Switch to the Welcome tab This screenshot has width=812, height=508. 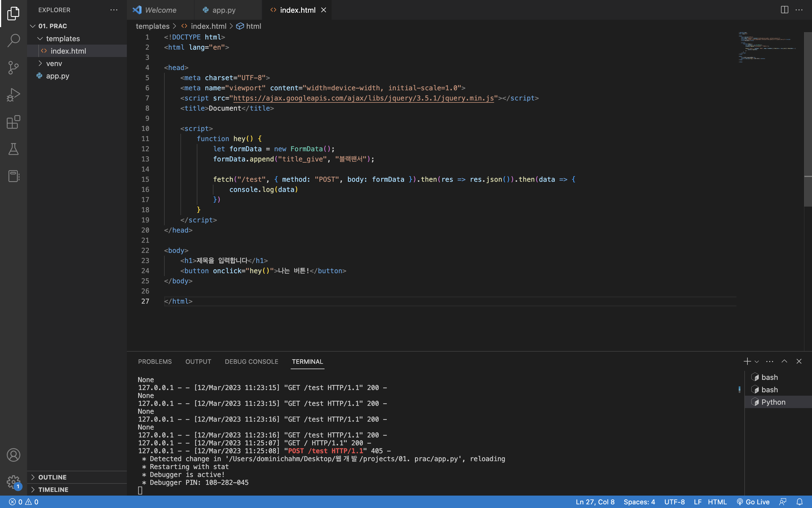click(x=160, y=10)
